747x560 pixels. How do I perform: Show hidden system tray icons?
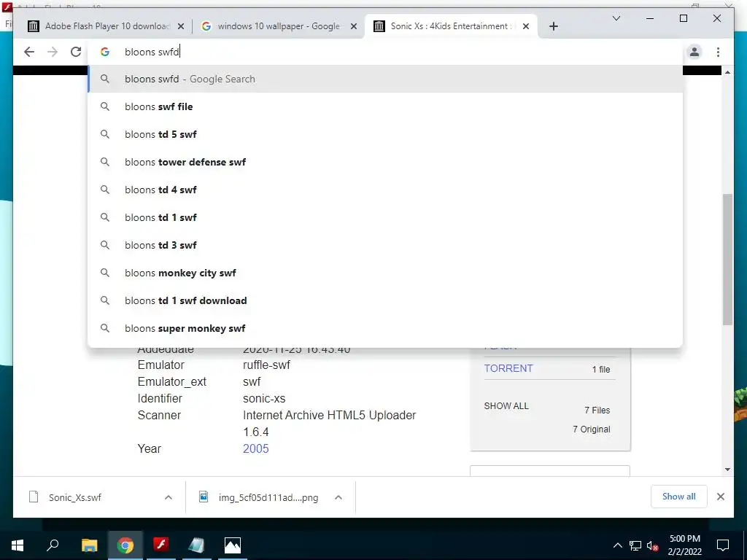coord(617,545)
